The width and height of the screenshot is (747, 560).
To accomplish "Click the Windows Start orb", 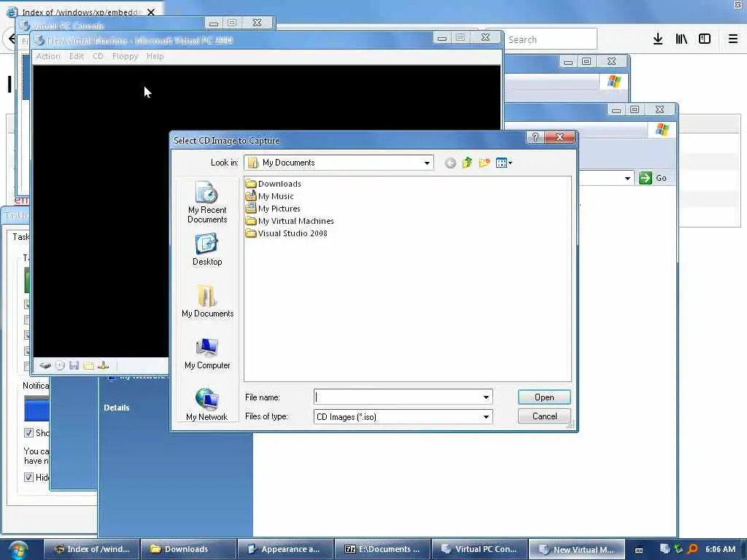I will 18,550.
